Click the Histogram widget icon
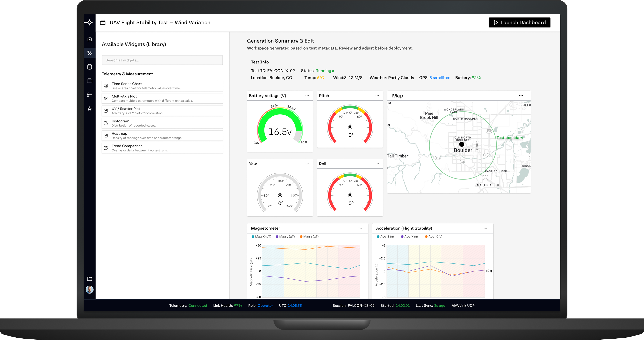The width and height of the screenshot is (644, 340). (106, 123)
